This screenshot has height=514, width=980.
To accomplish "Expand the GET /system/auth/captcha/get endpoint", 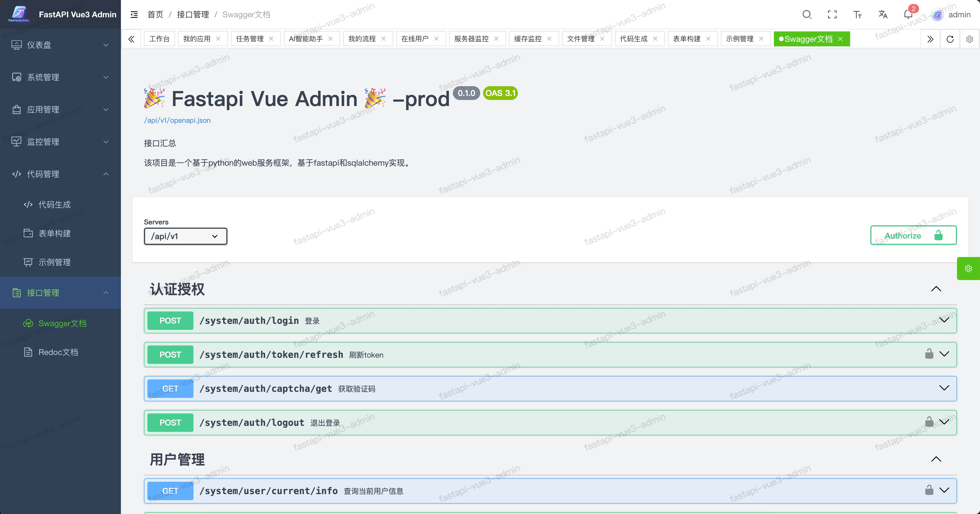I will click(550, 388).
